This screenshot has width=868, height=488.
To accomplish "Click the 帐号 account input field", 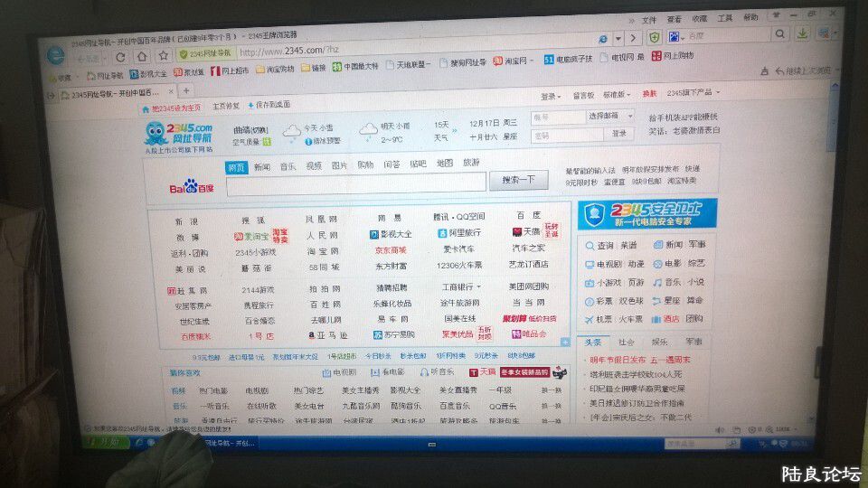I will (x=558, y=117).
